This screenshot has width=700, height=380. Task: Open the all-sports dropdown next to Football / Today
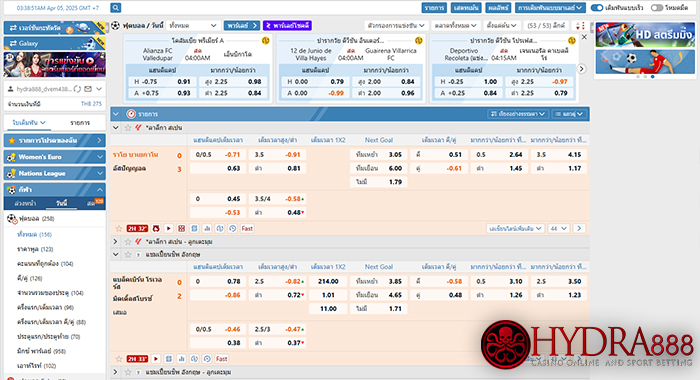coord(193,25)
